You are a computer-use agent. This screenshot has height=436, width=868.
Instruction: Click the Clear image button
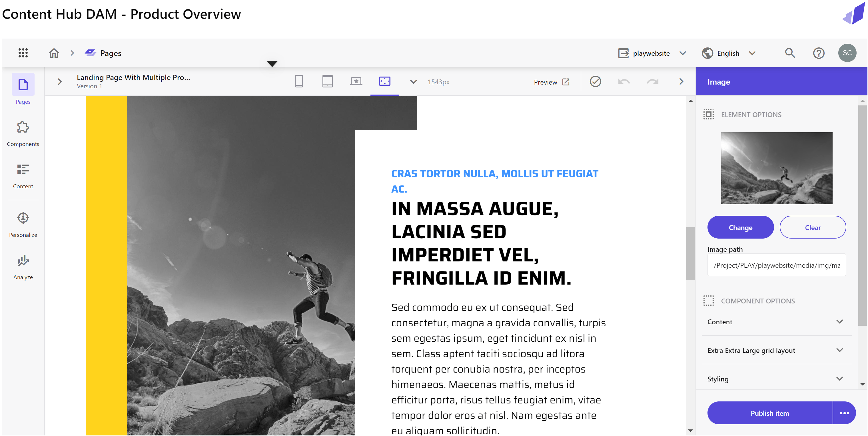point(812,227)
